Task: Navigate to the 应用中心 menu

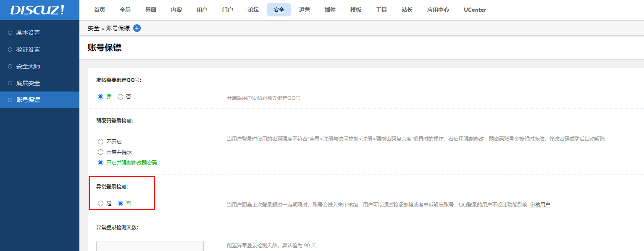Action: (x=438, y=9)
